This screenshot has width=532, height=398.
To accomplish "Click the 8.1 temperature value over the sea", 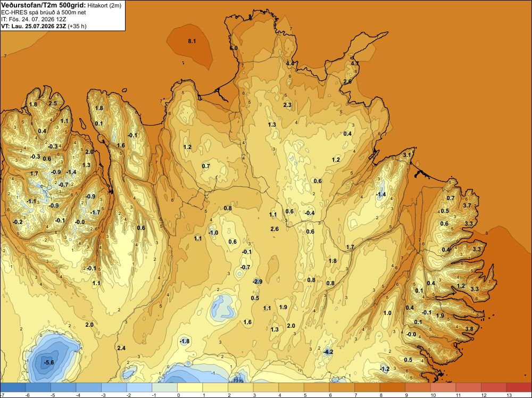I will [x=192, y=41].
